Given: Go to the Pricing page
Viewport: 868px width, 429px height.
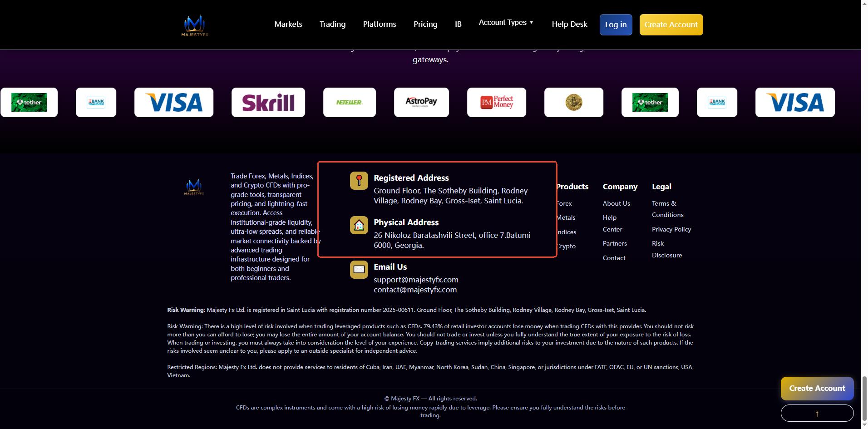Looking at the screenshot, I should 425,24.
